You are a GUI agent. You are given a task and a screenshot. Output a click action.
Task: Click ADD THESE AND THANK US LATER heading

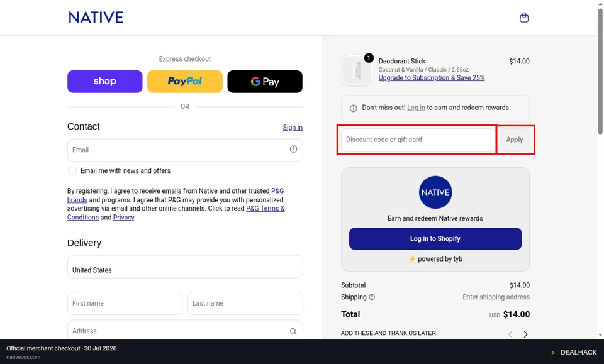click(x=389, y=333)
